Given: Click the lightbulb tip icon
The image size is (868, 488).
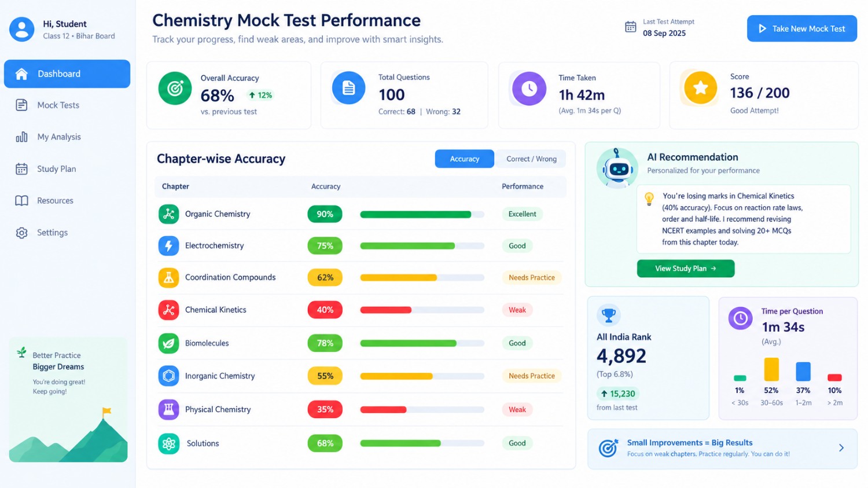Looking at the screenshot, I should [x=649, y=199].
